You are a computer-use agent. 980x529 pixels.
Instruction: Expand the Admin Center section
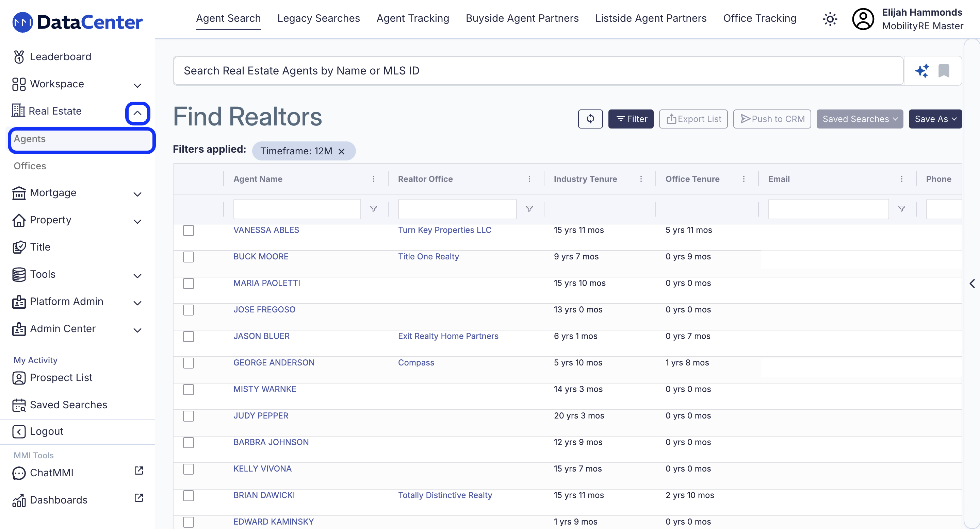[x=137, y=330]
